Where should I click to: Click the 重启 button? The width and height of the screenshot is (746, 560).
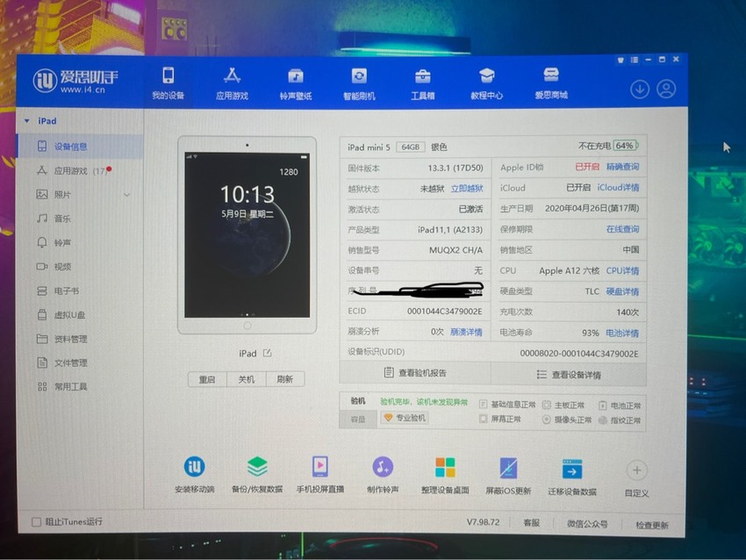pyautogui.click(x=207, y=379)
